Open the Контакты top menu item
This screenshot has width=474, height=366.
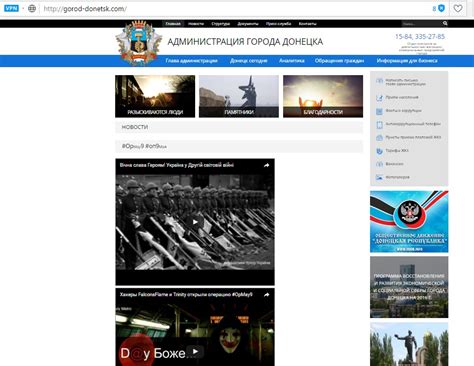coord(307,24)
